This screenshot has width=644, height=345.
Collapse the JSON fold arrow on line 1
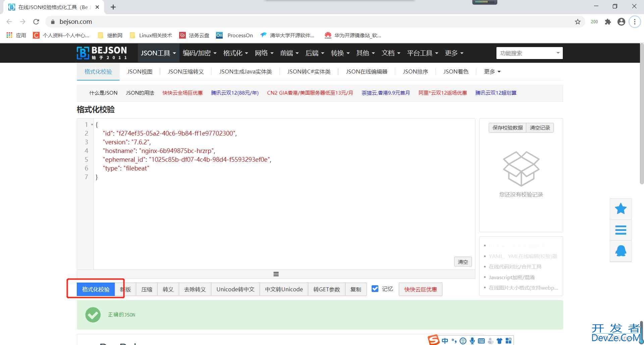click(x=92, y=125)
